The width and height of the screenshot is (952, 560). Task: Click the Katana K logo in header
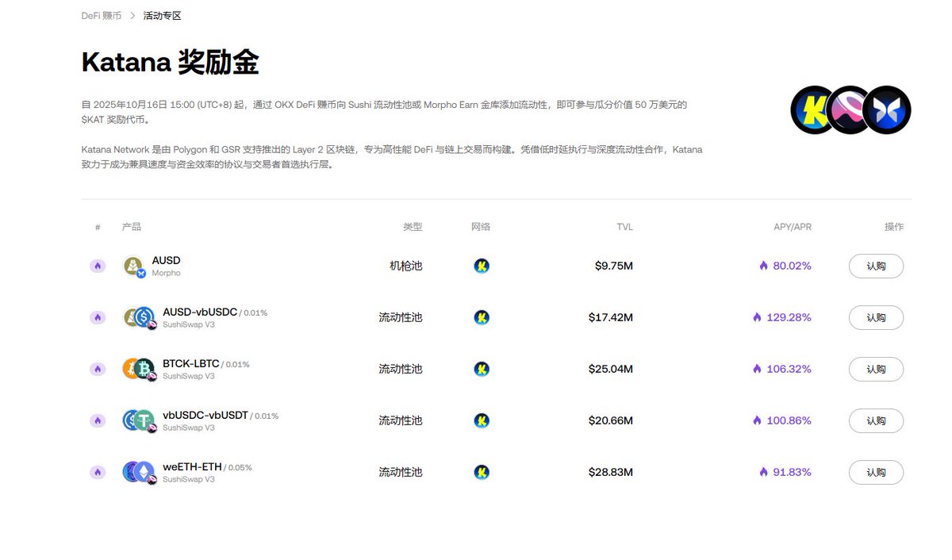point(814,109)
